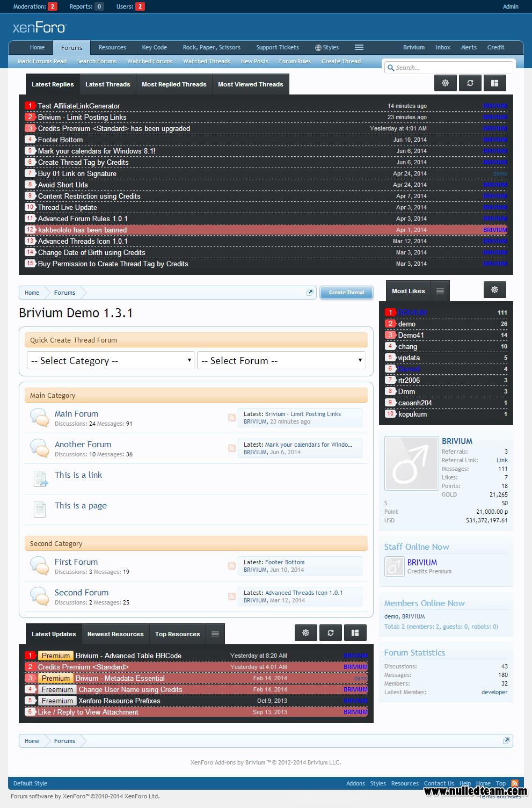Screen dimensions: 532x808
Task: Open the Contact Us footer link
Action: tap(439, 783)
